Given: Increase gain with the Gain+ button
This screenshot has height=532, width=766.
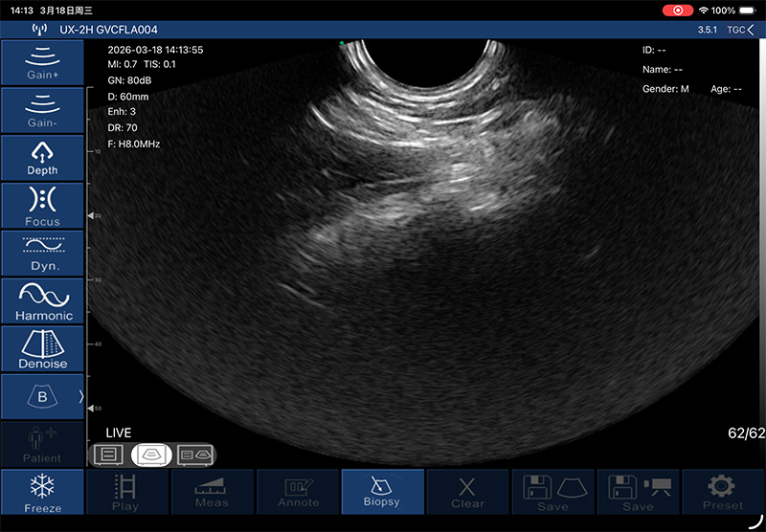Looking at the screenshot, I should pyautogui.click(x=42, y=61).
